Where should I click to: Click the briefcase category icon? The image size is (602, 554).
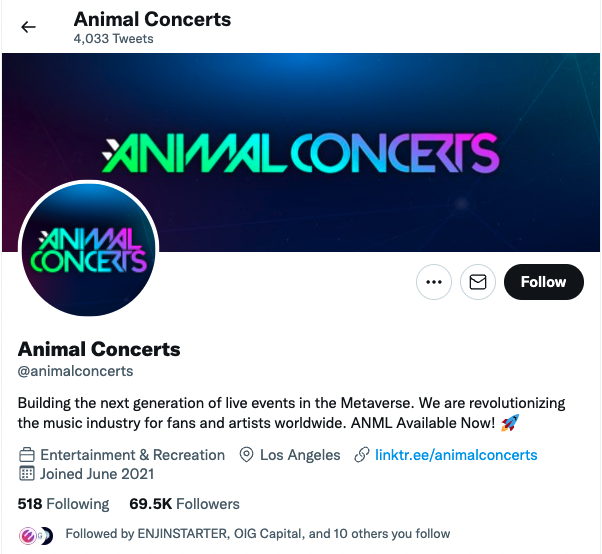pyautogui.click(x=28, y=455)
